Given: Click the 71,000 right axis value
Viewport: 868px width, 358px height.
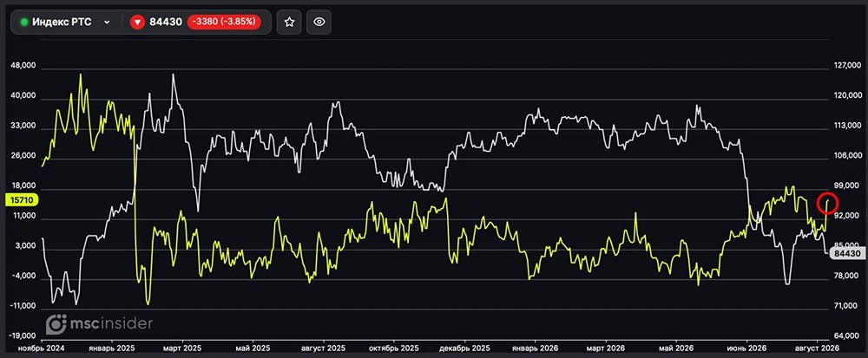Looking at the screenshot, I should pyautogui.click(x=847, y=305).
